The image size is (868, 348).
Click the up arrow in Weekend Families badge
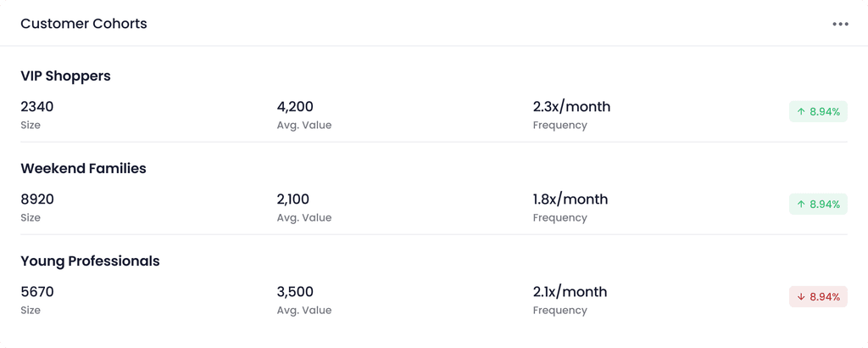[x=801, y=205]
